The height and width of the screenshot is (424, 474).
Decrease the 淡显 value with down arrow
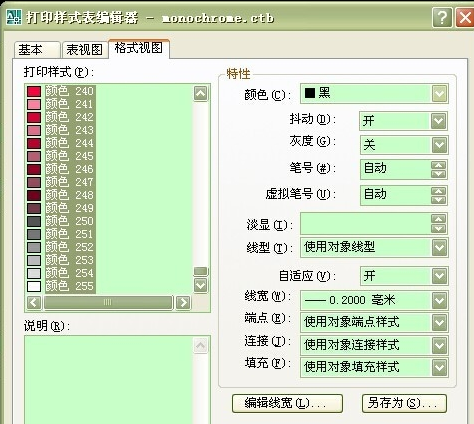[x=438, y=228]
